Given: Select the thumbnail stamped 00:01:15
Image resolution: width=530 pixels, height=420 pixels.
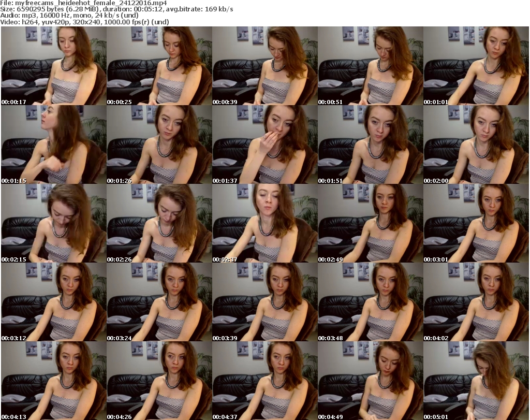Looking at the screenshot, I should pos(54,144).
